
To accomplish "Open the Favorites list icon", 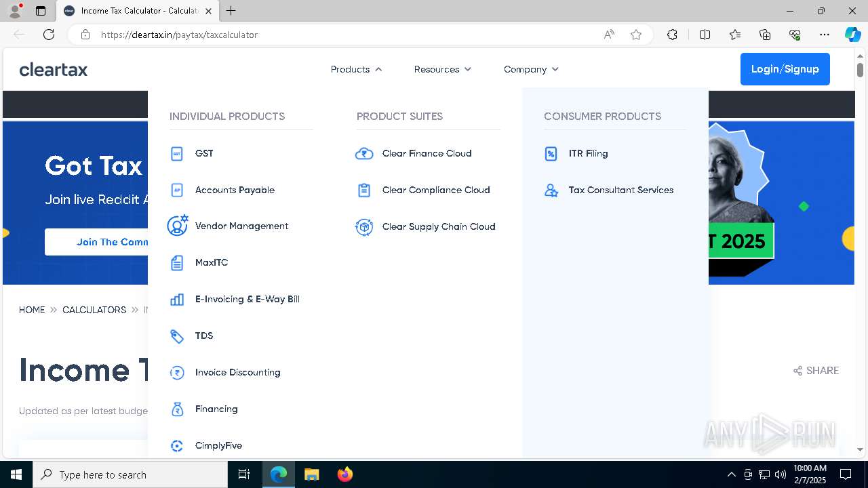I will (735, 35).
